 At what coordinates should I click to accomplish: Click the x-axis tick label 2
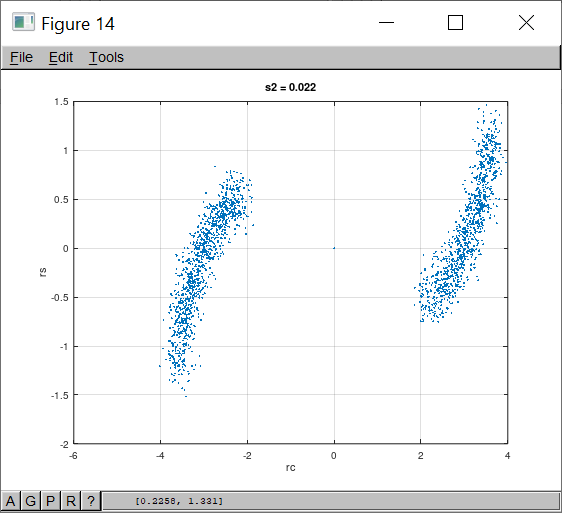click(420, 456)
